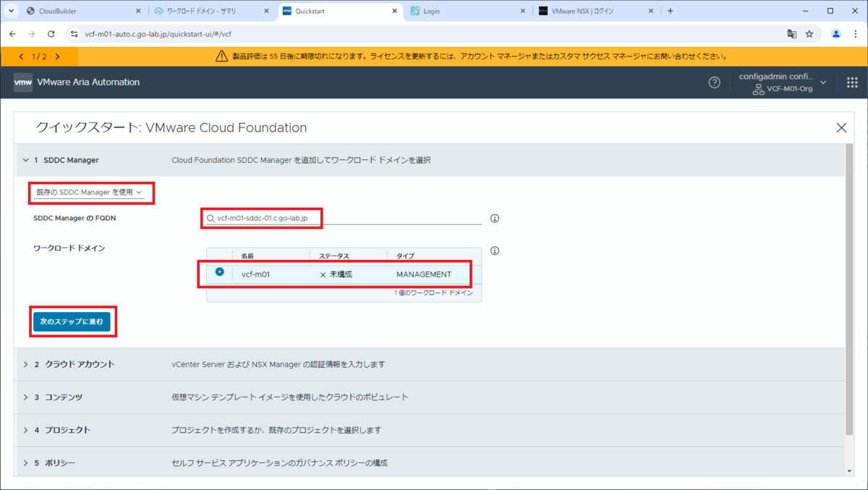Screen dimensions: 868x490
Task: Close the CloudBuilder tab
Action: [137, 12]
